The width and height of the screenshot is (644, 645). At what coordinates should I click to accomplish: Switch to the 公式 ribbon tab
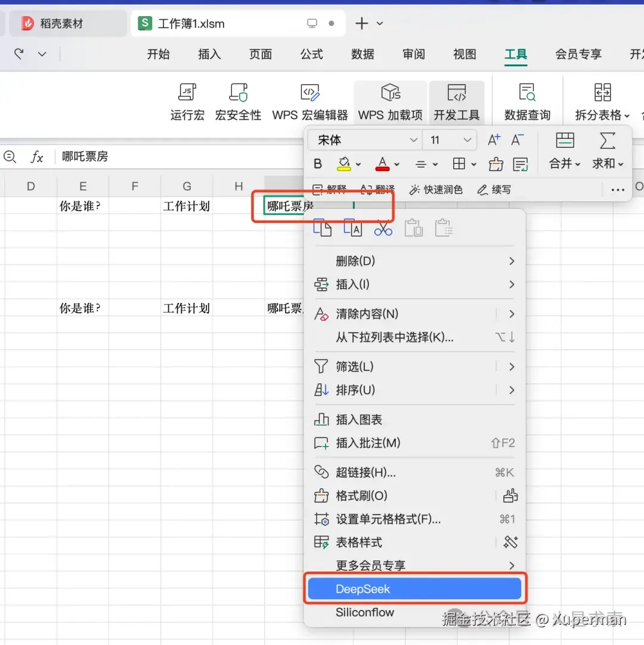[x=311, y=54]
